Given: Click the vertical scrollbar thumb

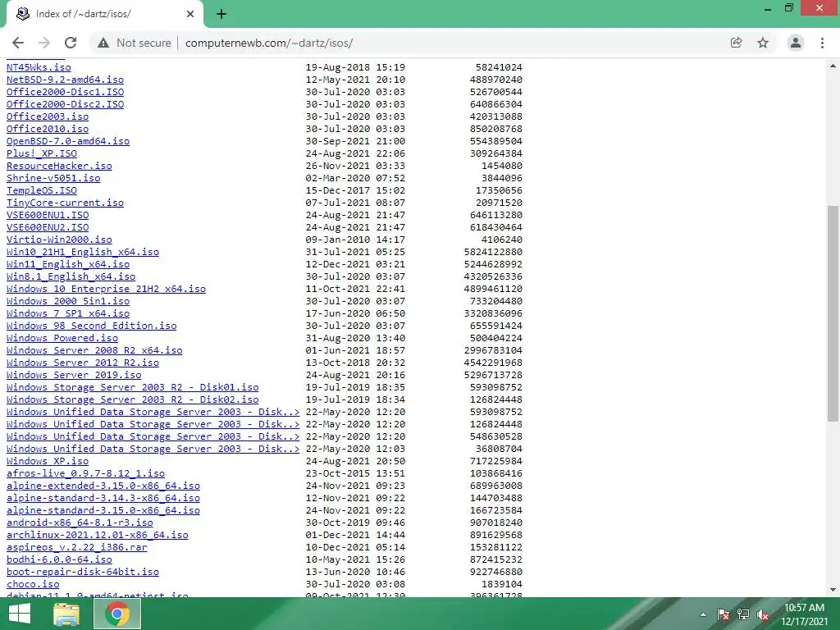Looking at the screenshot, I should pyautogui.click(x=833, y=313).
